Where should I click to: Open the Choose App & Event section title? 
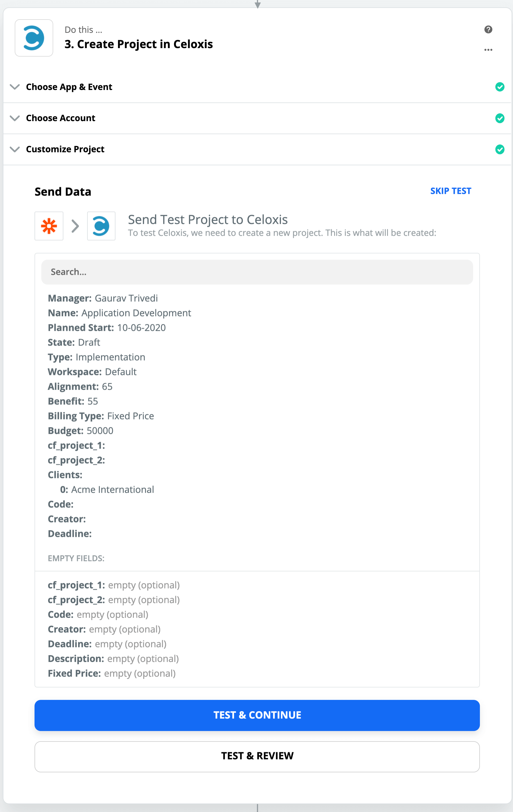tap(69, 87)
